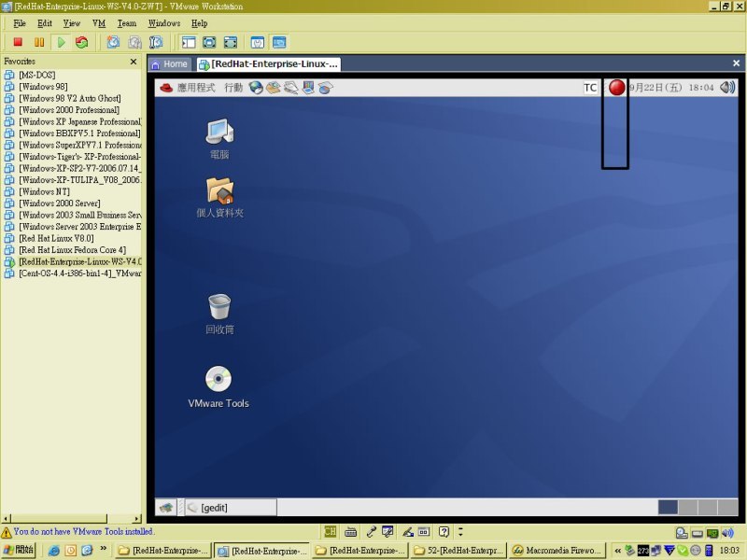Click the summary view toolbar icon
Viewport: 747px width, 560px height.
click(258, 42)
